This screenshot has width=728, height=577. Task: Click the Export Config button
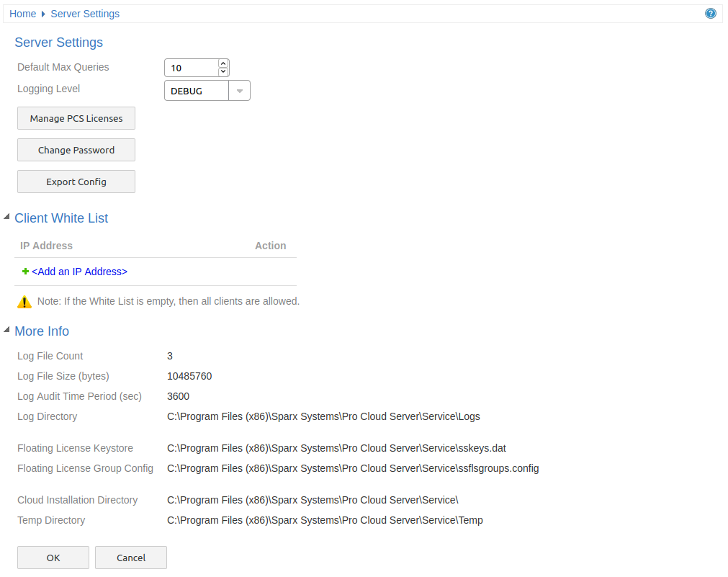pos(76,182)
